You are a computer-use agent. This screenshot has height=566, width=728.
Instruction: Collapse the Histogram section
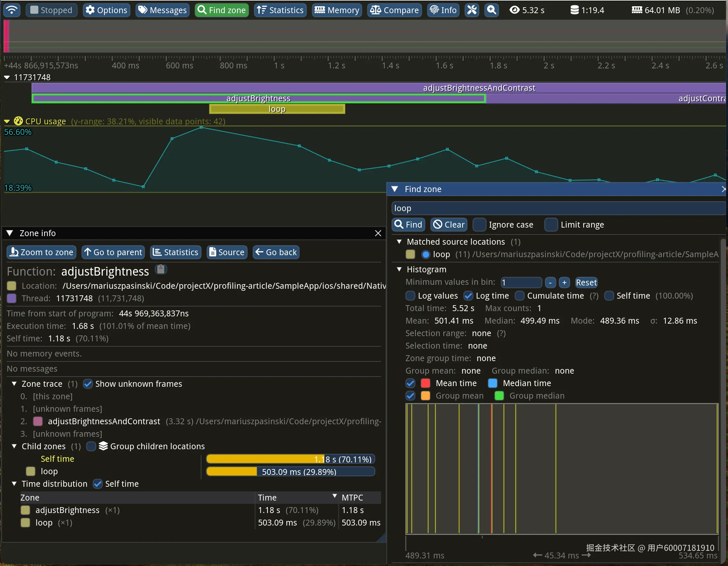pyautogui.click(x=399, y=269)
